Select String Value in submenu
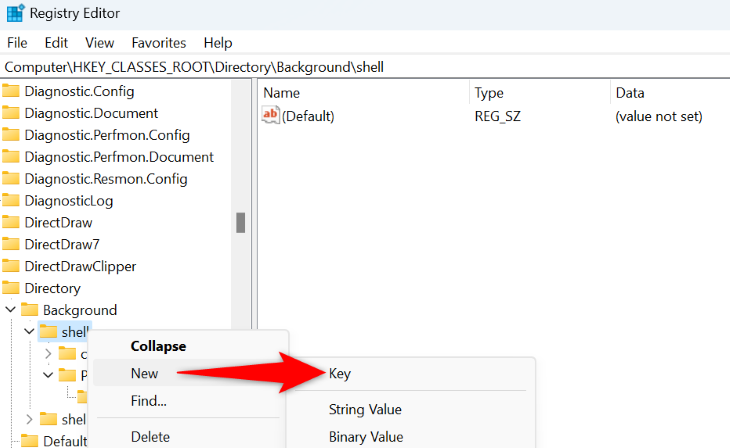Screen dimensions: 730x448 click(x=365, y=409)
